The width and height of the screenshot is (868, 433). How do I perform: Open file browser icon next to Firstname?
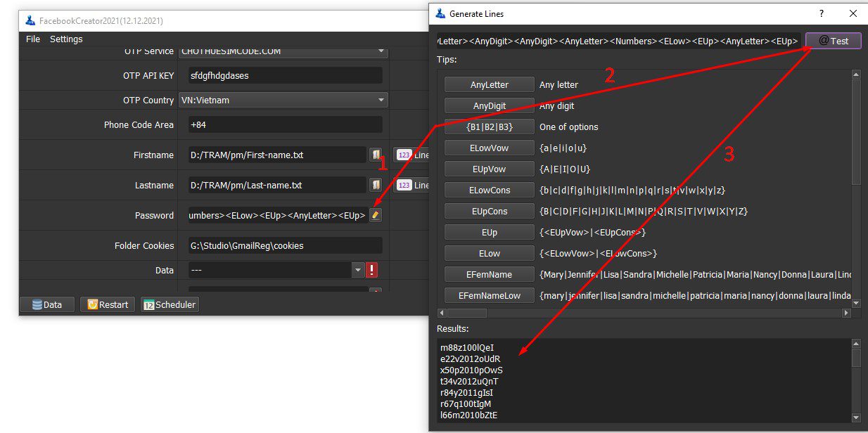(x=376, y=155)
